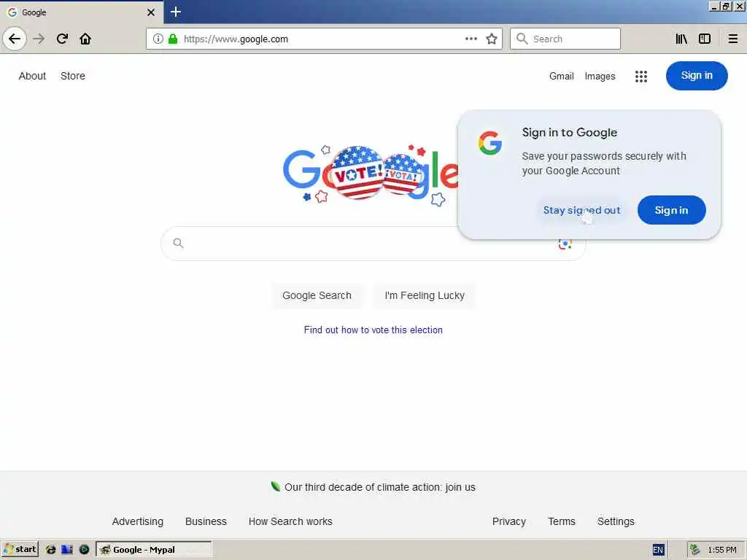747x560 pixels.
Task: Open Settings in the footer
Action: 616,521
